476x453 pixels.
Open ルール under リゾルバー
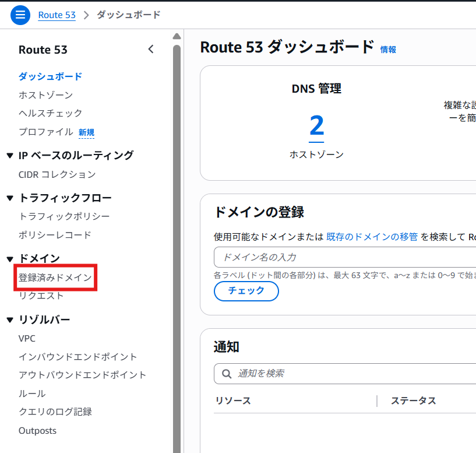[32, 394]
